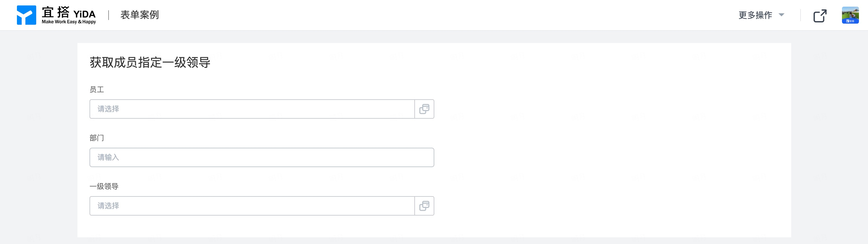Open member picker icon for 一级领导 field
The width and height of the screenshot is (868, 244).
(424, 206)
